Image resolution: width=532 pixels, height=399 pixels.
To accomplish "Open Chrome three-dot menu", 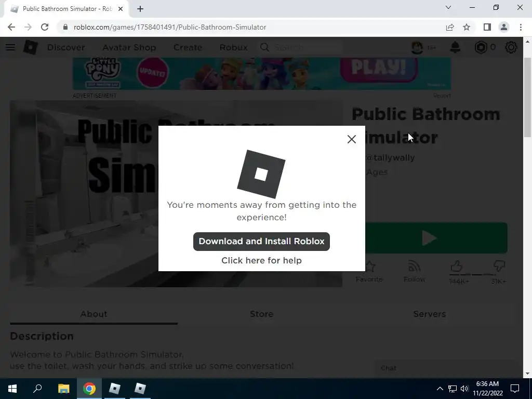I will click(521, 27).
